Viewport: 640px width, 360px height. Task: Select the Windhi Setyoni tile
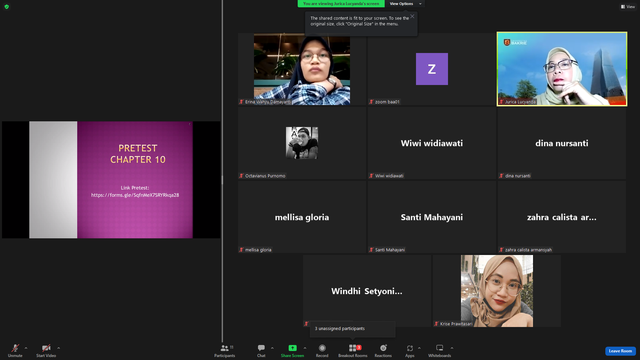[x=367, y=291]
